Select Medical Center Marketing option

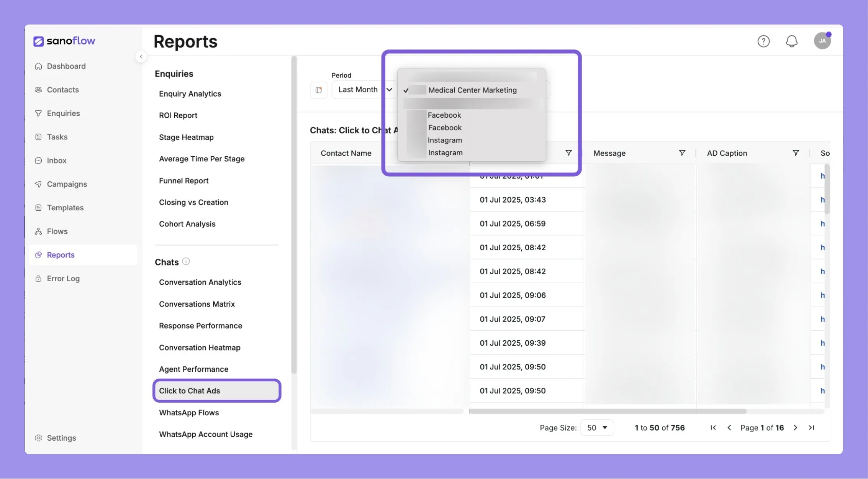click(472, 90)
